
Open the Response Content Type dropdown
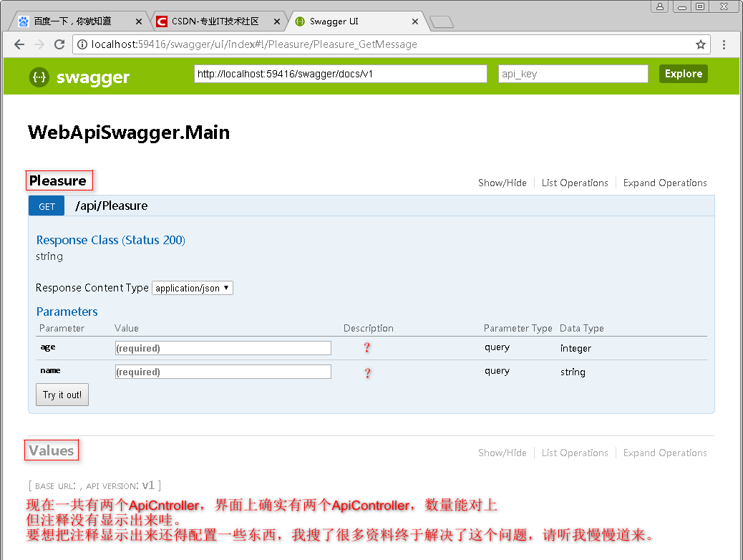191,287
